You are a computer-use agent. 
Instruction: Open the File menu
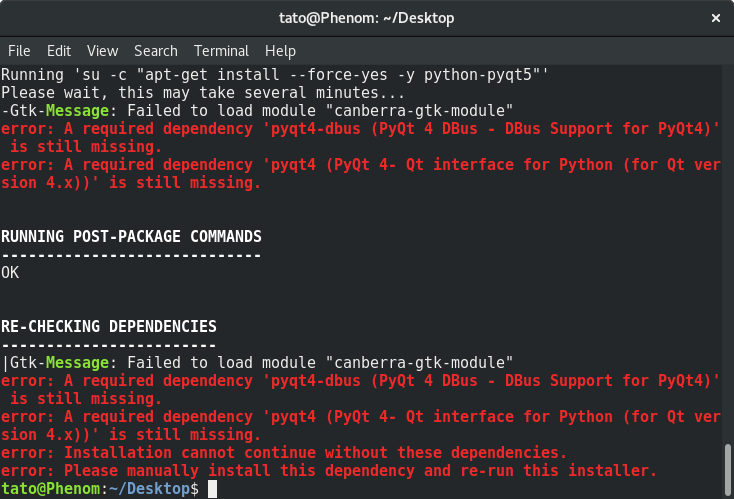click(19, 51)
